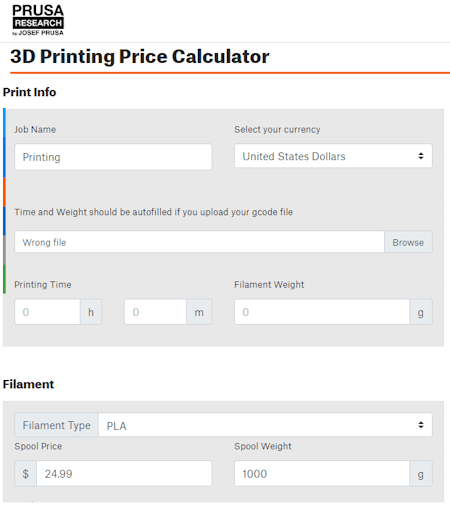Click the Filament Type label addon
Image resolution: width=450 pixels, height=506 pixels.
click(57, 425)
